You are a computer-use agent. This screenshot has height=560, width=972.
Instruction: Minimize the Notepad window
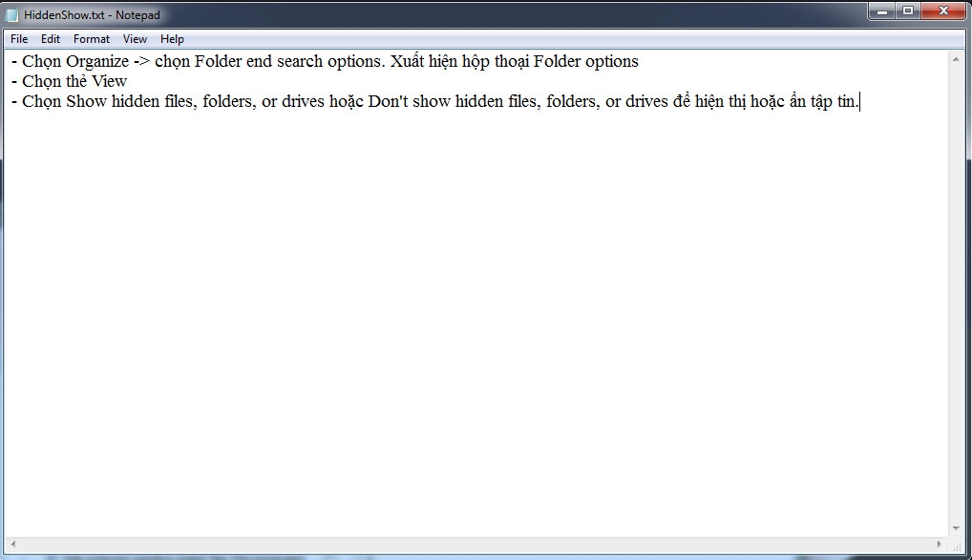(881, 11)
